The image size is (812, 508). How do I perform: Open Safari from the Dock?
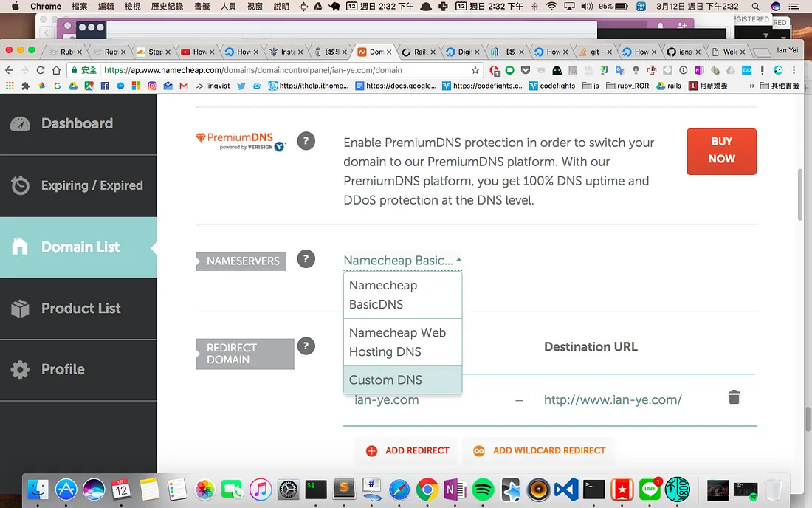pos(399,490)
